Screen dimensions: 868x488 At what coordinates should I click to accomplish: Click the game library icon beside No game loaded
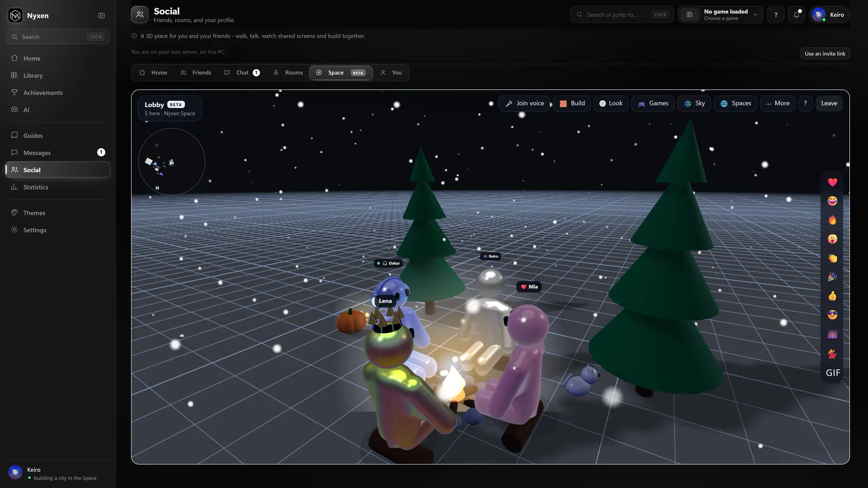(x=690, y=15)
